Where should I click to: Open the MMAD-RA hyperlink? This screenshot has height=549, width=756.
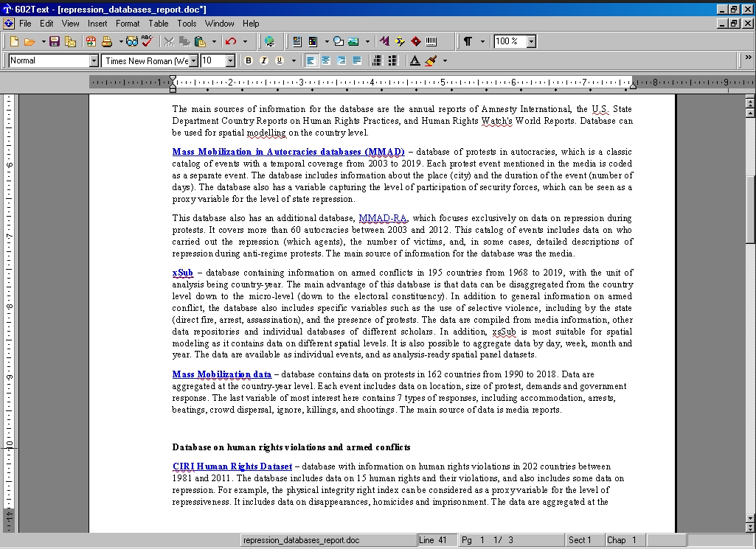[x=383, y=218]
